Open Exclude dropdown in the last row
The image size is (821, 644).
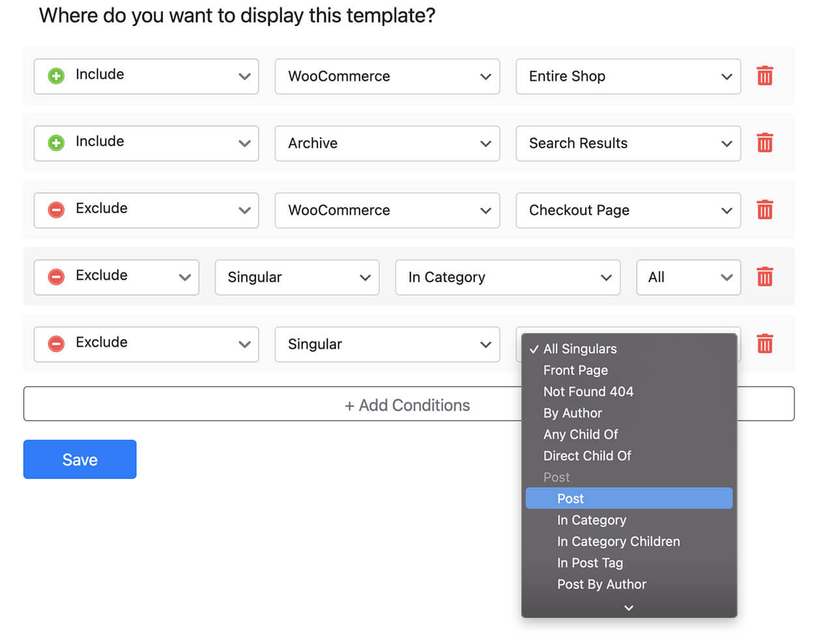coord(147,344)
